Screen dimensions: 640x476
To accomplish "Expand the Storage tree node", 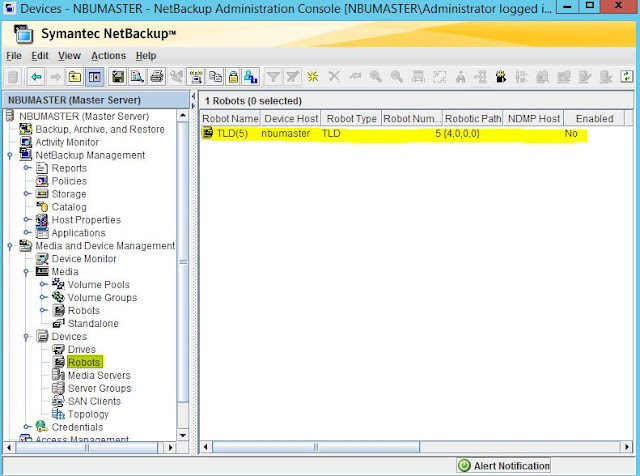I will 27,194.
